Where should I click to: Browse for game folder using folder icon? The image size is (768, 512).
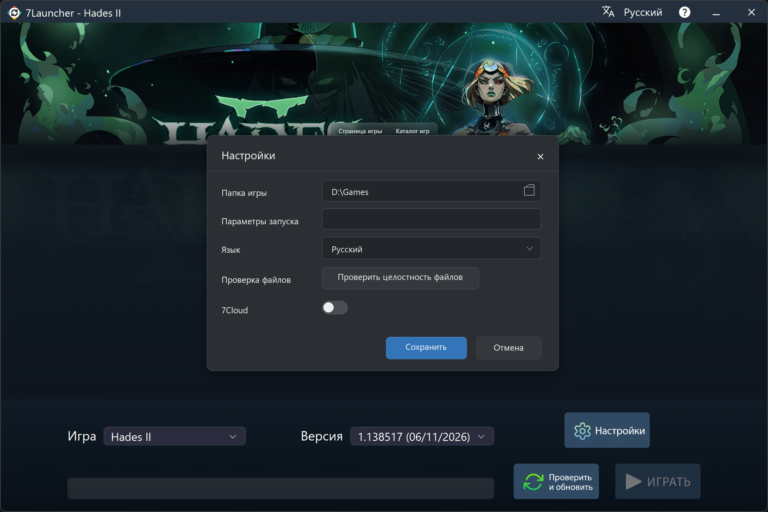(529, 190)
